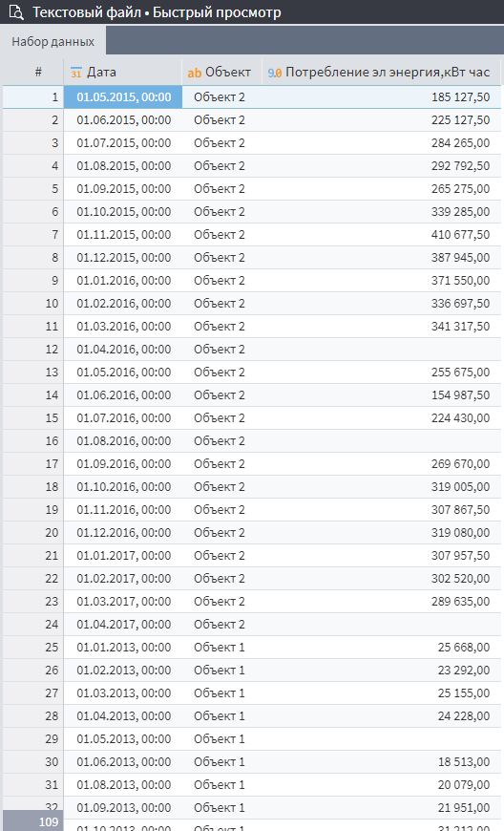This screenshot has height=831, width=504.
Task: Switch to the Набор данных tab
Action: (52, 41)
